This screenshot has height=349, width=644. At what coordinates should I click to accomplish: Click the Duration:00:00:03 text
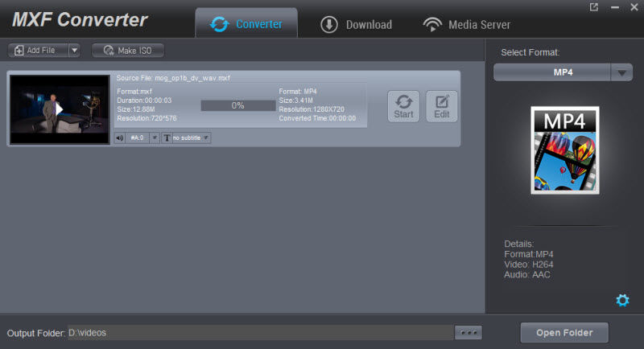[x=144, y=100]
